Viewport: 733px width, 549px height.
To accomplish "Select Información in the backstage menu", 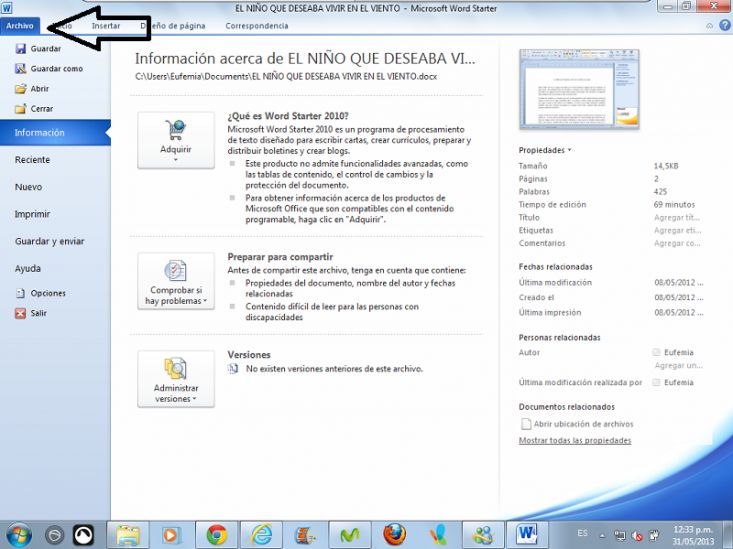I will [x=55, y=132].
